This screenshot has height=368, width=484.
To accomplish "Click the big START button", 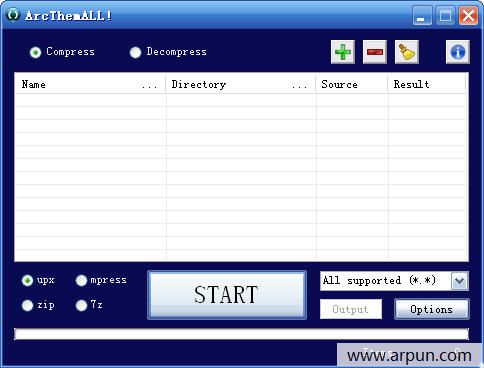I will pyautogui.click(x=227, y=295).
